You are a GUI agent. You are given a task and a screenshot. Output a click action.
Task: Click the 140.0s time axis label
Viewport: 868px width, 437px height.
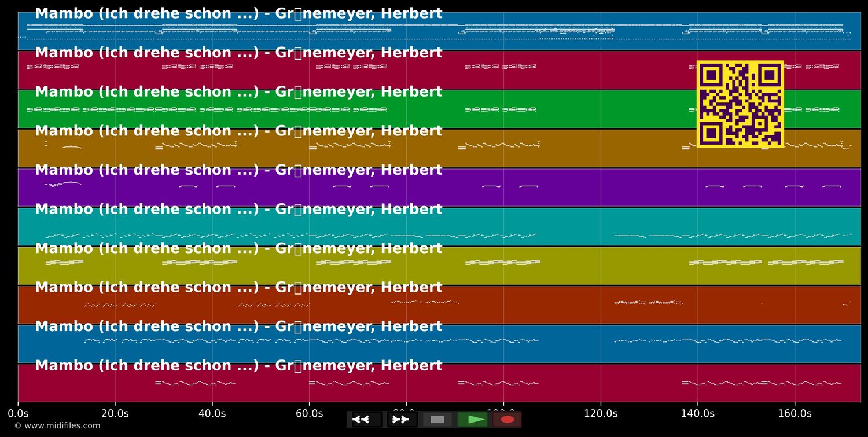pos(697,414)
